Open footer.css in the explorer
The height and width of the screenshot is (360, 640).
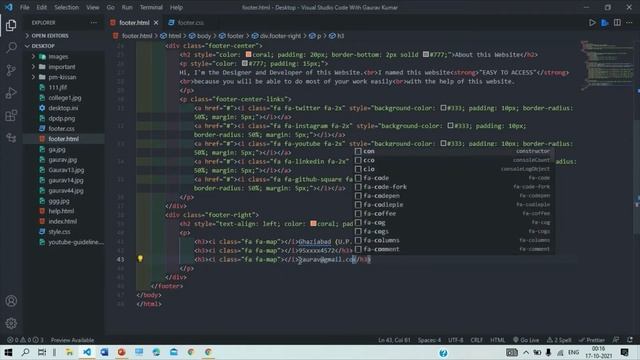pyautogui.click(x=61, y=129)
